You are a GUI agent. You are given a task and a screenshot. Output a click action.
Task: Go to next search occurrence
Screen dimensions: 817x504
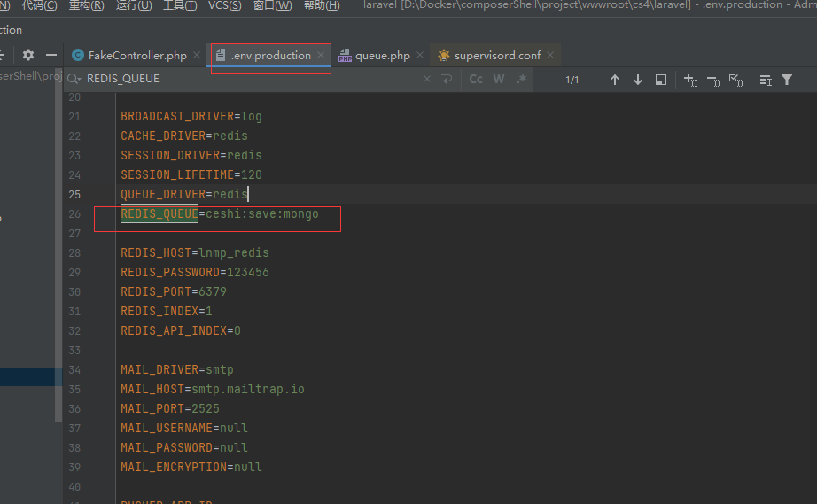(638, 80)
